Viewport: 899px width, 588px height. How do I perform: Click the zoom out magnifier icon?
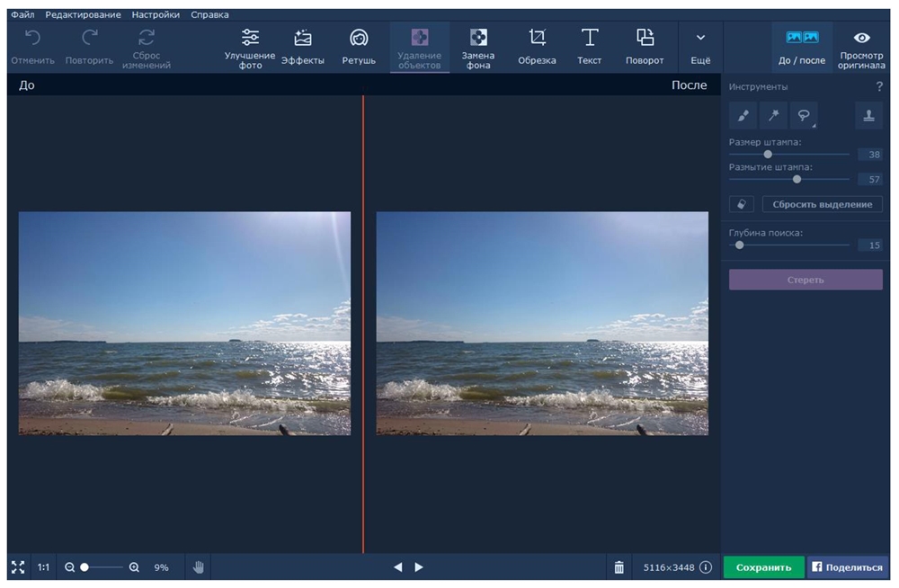[x=70, y=567]
